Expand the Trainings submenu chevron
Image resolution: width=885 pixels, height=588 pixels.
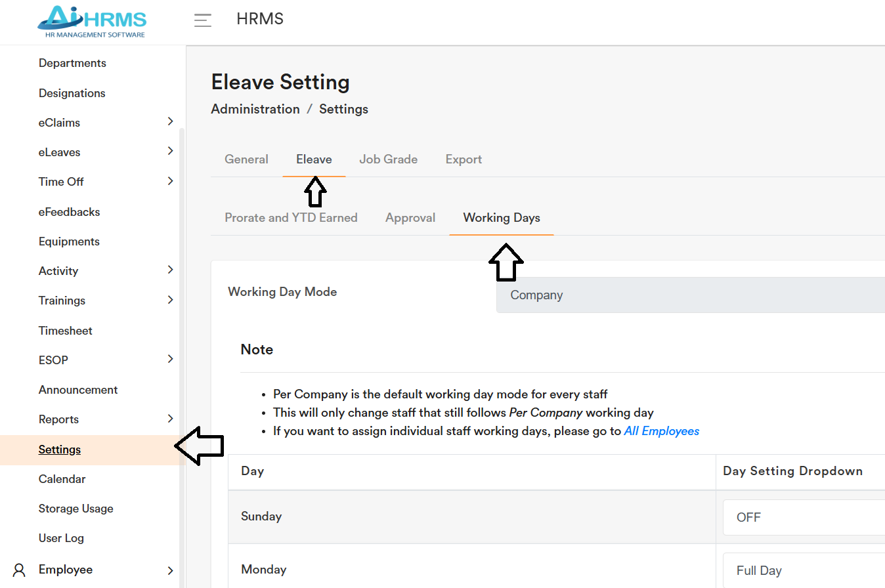[170, 300]
